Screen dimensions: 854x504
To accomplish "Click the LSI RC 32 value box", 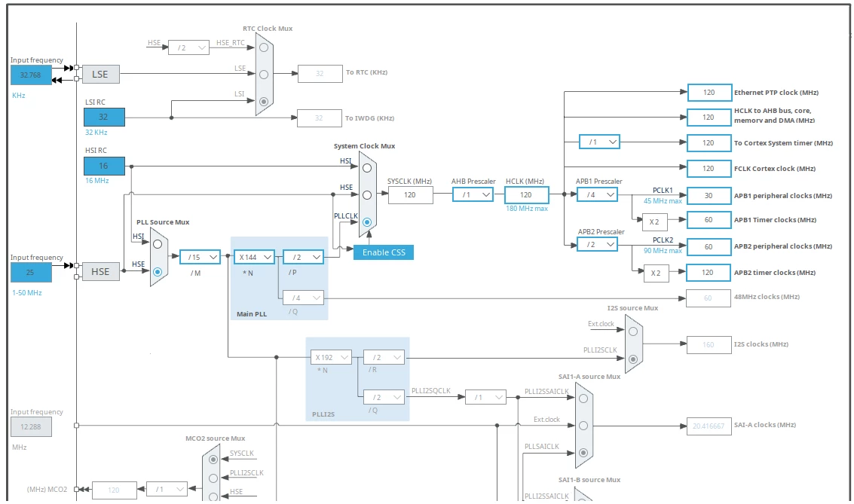I will [104, 117].
